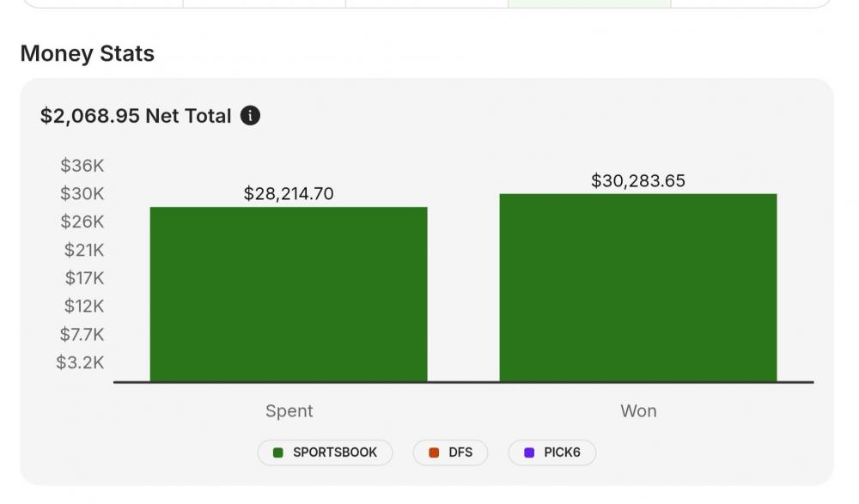Image resolution: width=859 pixels, height=504 pixels.
Task: Toggle the DFS legend filter
Action: tap(450, 452)
